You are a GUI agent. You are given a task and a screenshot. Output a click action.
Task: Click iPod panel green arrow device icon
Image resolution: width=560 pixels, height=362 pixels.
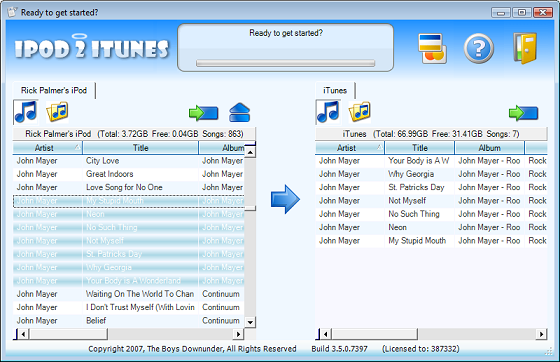[204, 113]
